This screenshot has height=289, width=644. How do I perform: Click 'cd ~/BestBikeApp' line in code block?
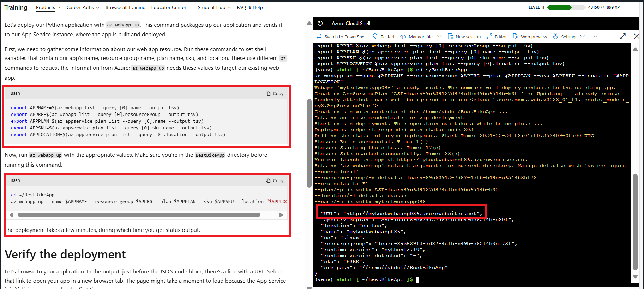tap(32, 195)
